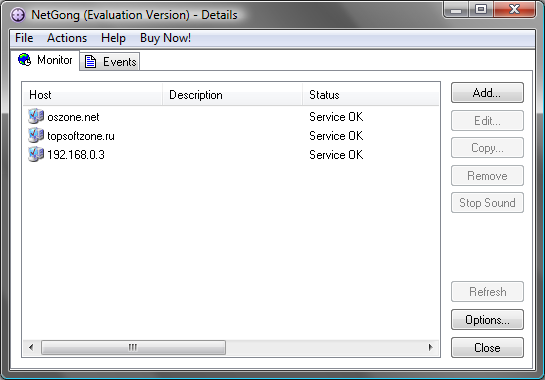
Task: Minimize the NetGong window
Action: click(x=456, y=9)
